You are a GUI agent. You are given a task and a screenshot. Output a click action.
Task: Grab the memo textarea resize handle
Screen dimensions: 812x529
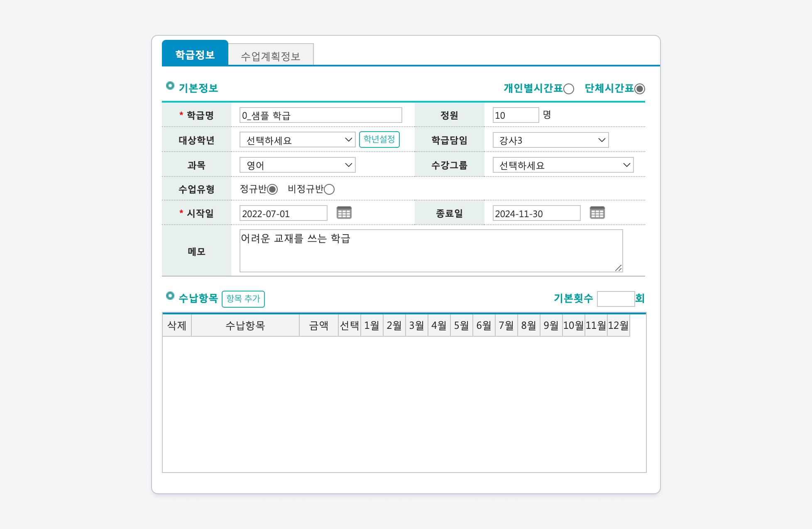point(619,268)
